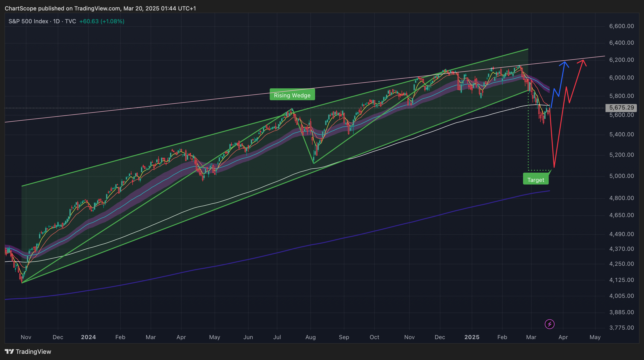
Task: Click the 6,200.00 price axis label
Action: click(x=621, y=60)
